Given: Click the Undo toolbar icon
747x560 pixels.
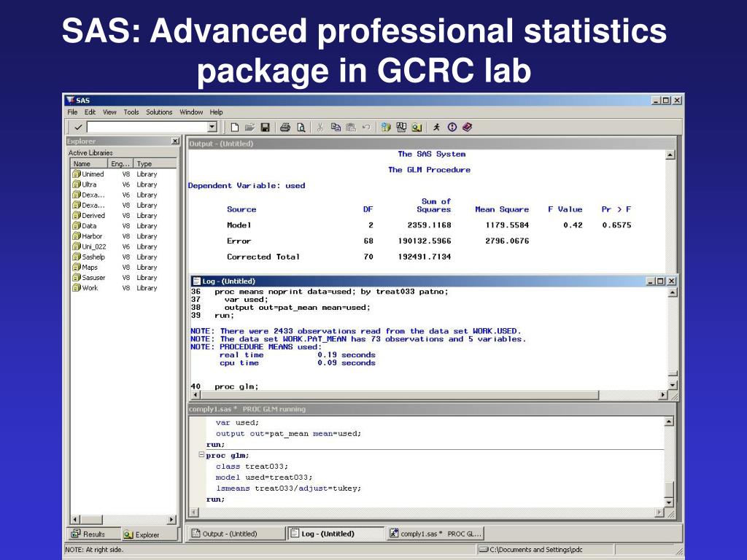Looking at the screenshot, I should pos(366,127).
